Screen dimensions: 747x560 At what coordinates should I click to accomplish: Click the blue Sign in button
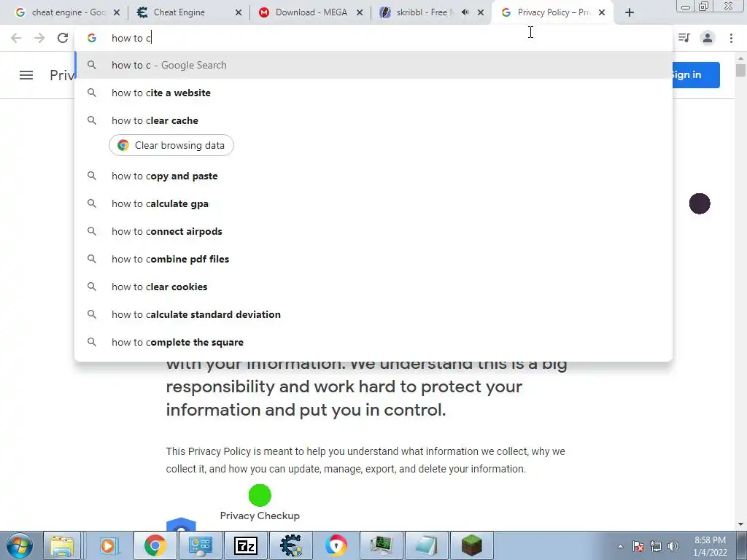tap(695, 75)
